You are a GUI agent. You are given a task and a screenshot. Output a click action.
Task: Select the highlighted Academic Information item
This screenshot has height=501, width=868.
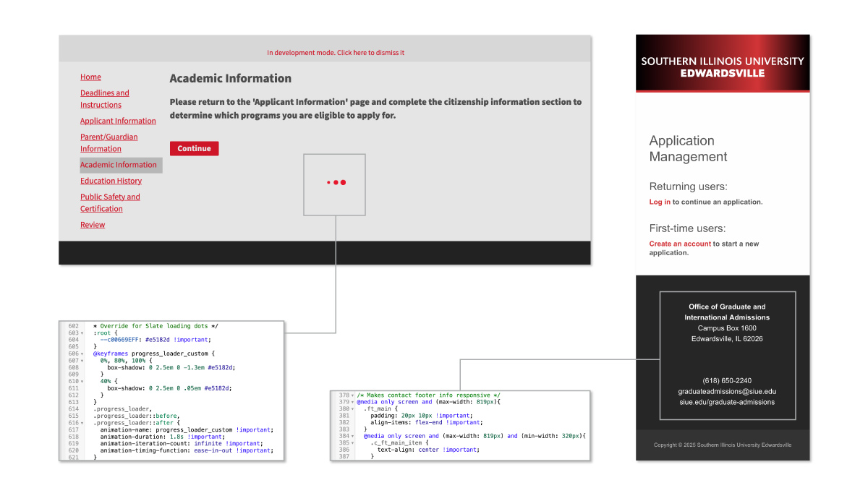click(119, 165)
